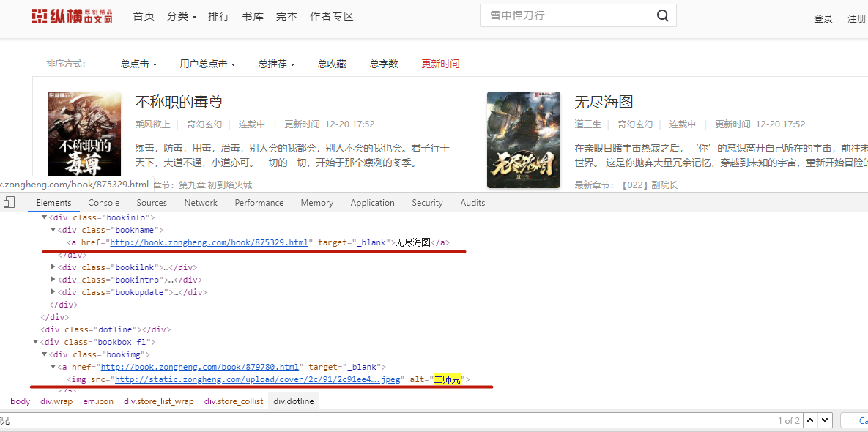Select div.wrap in the breadcrumb bar
The width and height of the screenshot is (868, 432).
(56, 401)
